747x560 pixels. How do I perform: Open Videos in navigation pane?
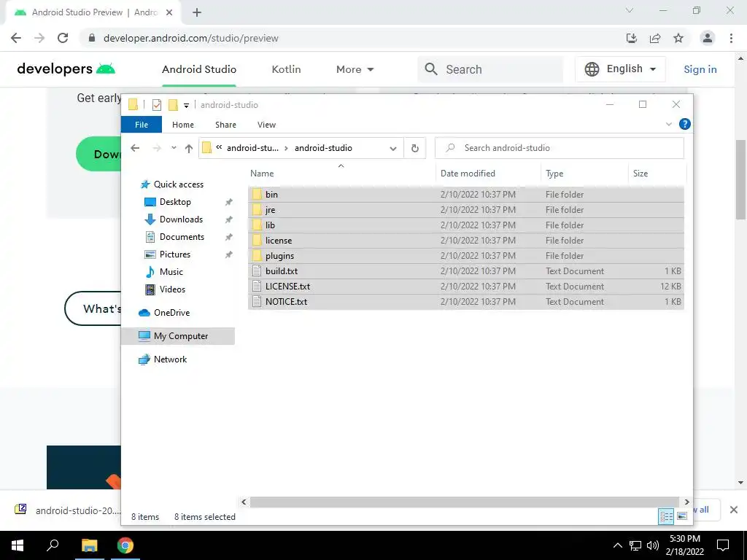click(165, 289)
